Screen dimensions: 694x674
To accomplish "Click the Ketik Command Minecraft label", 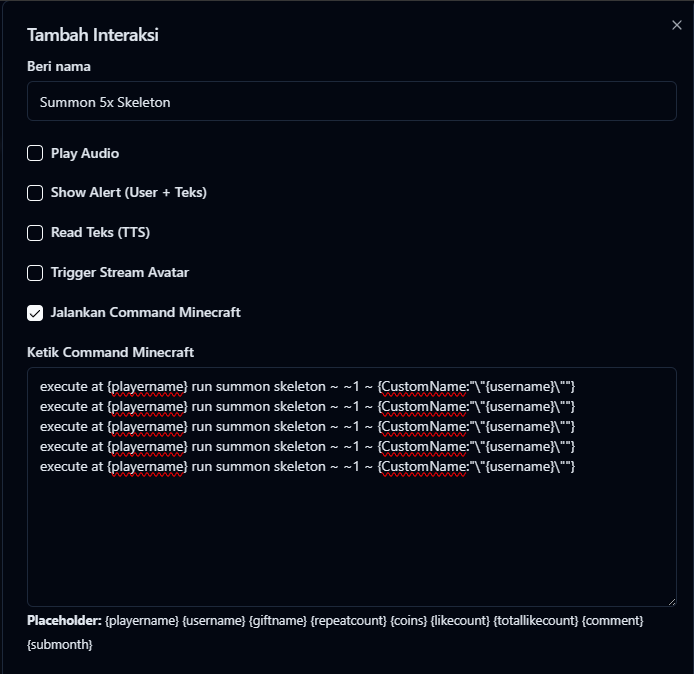I will click(x=110, y=352).
